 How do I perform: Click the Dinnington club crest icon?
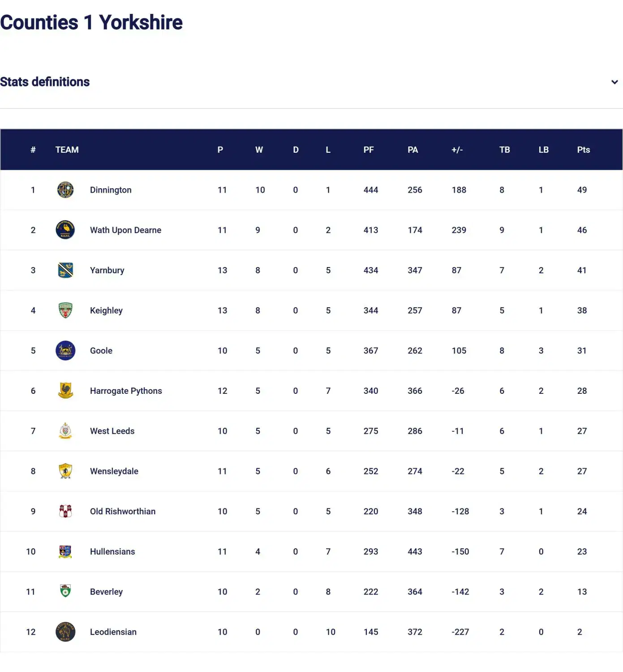click(65, 190)
